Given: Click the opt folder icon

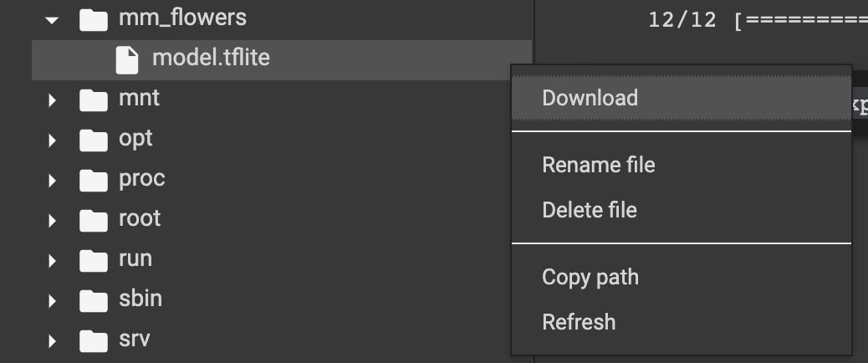Looking at the screenshot, I should (x=94, y=140).
